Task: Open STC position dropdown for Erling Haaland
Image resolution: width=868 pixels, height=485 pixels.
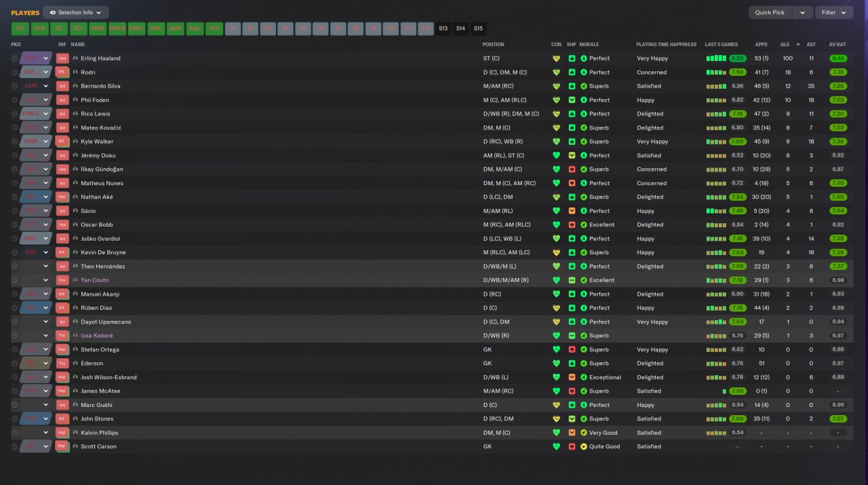Action: coord(36,58)
